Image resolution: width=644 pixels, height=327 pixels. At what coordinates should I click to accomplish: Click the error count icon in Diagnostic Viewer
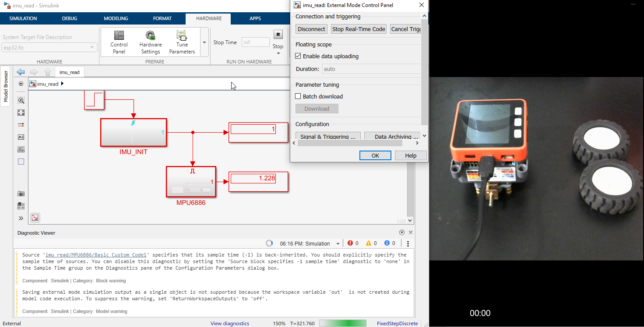pyautogui.click(x=350, y=243)
